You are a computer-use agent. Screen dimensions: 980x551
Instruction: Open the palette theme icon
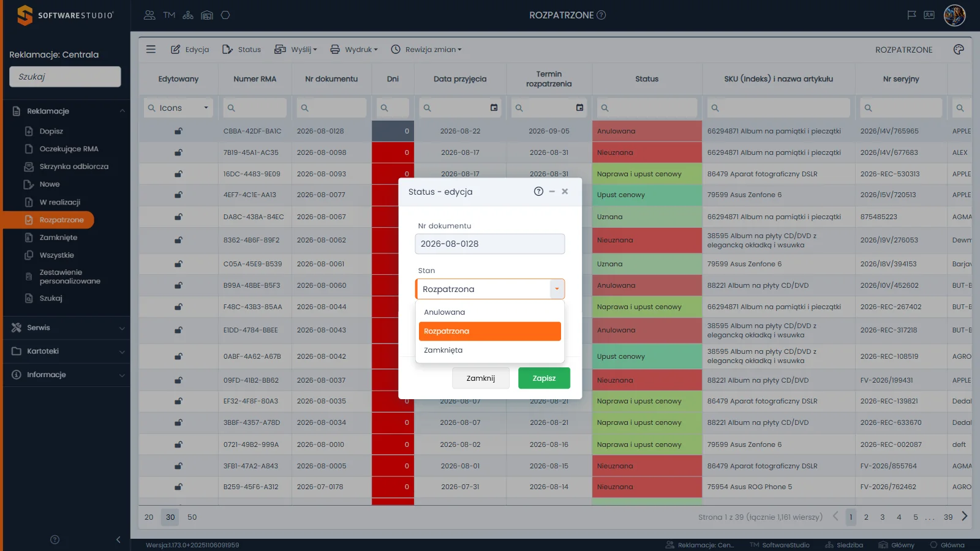click(959, 50)
